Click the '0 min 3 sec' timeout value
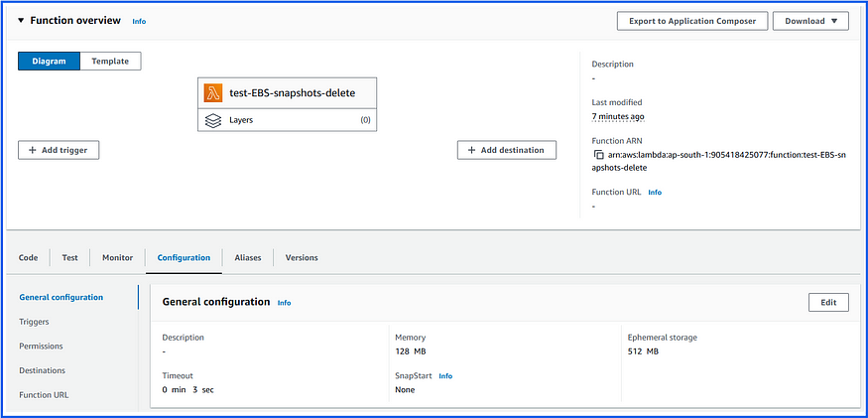This screenshot has width=868, height=418. [187, 390]
